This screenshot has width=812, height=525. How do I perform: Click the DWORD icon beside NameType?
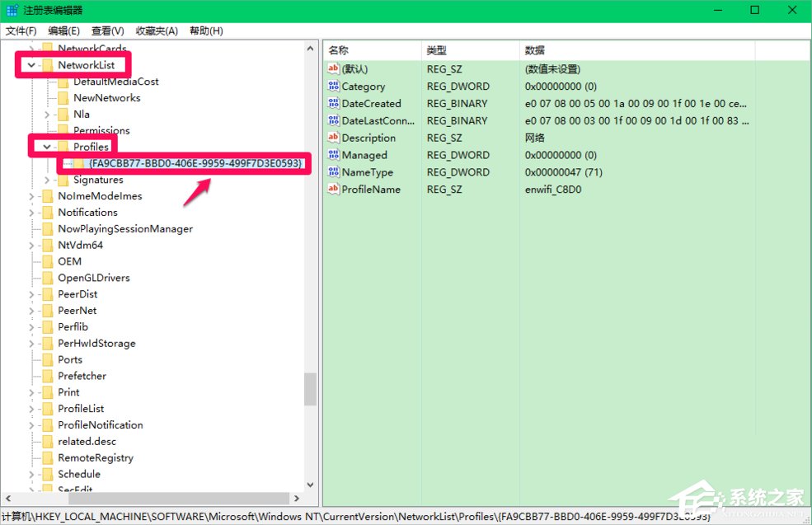[x=332, y=172]
